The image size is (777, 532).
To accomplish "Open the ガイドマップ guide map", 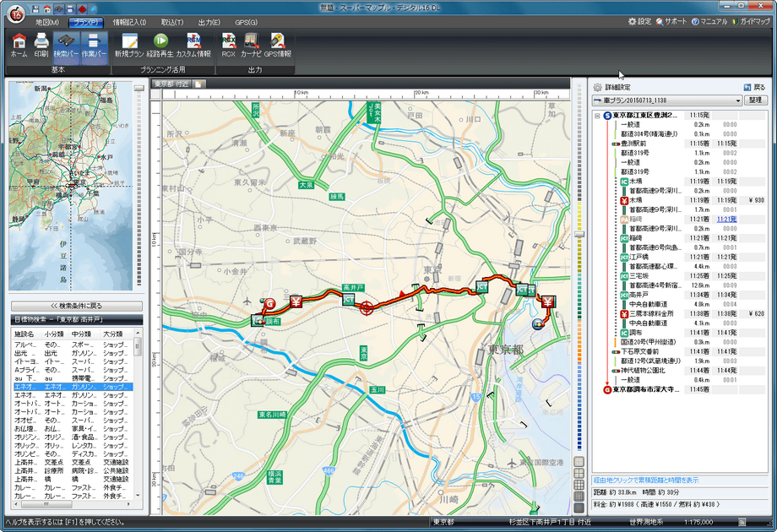I will pyautogui.click(x=751, y=21).
